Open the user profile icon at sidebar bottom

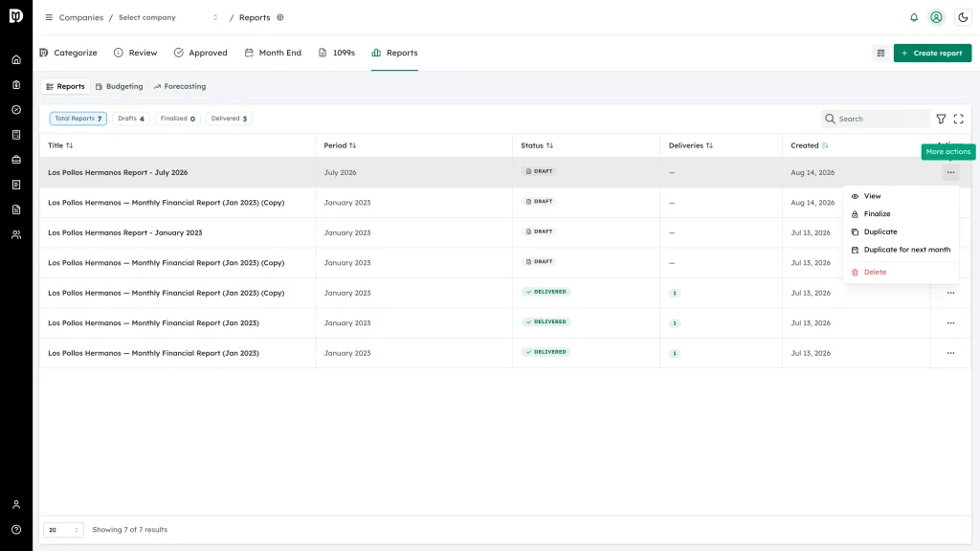point(16,505)
